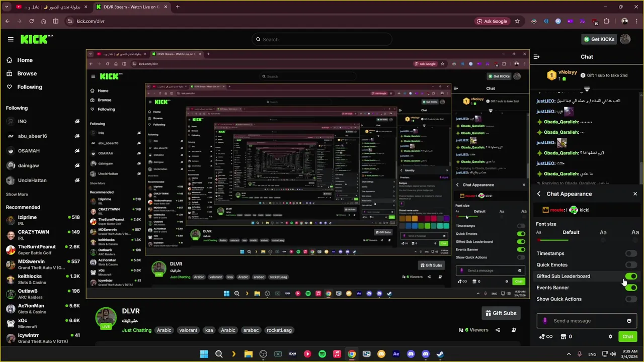Disable the Gifted Sub Leaderboard toggle

[x=631, y=276]
